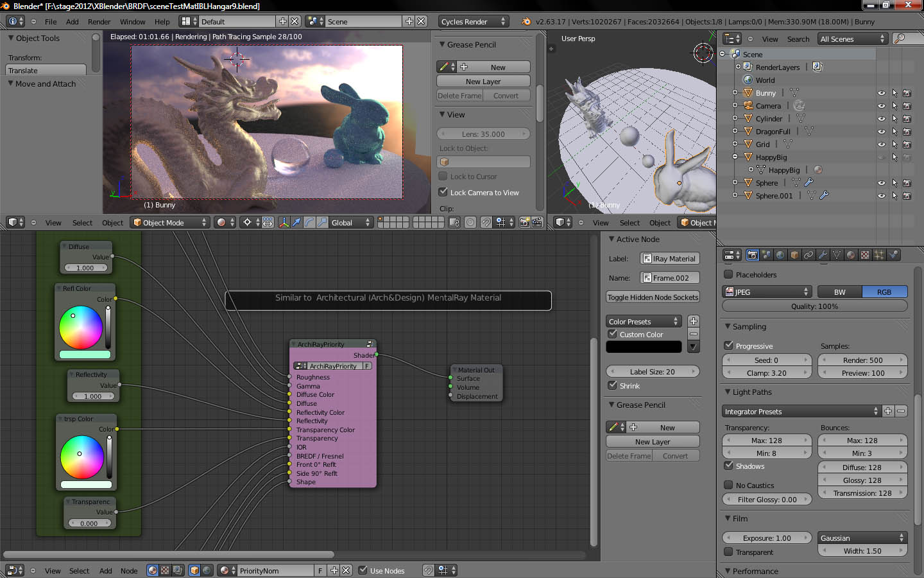The width and height of the screenshot is (924, 578).
Task: Open the Object Data tab (triangle mesh icon)
Action: (x=837, y=255)
